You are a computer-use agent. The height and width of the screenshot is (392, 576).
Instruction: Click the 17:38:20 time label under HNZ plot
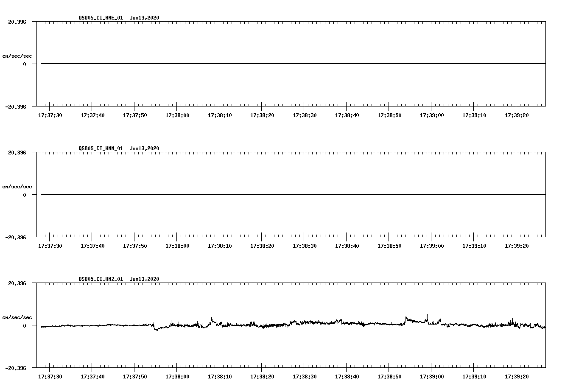click(262, 377)
